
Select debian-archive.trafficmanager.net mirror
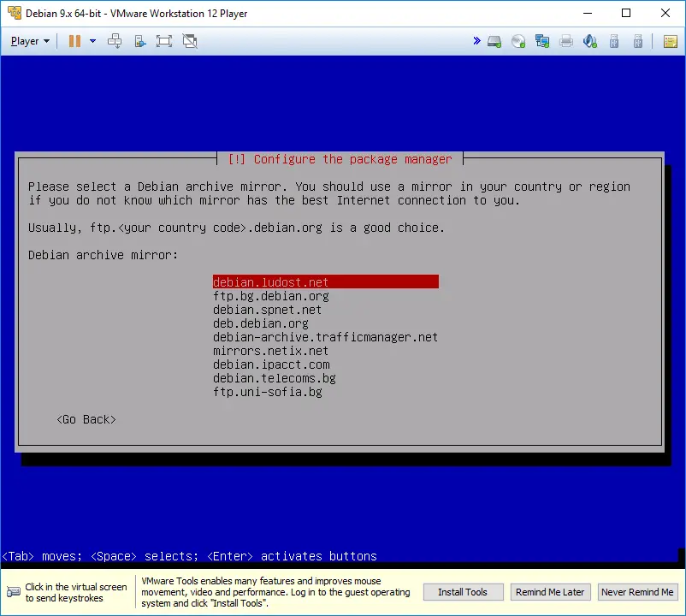coord(326,337)
